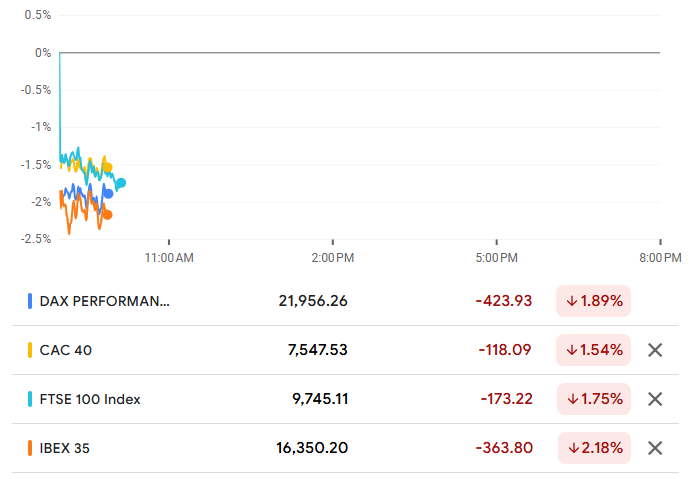Click the DAX blue color marker
The height and width of the screenshot is (479, 696).
click(x=30, y=300)
